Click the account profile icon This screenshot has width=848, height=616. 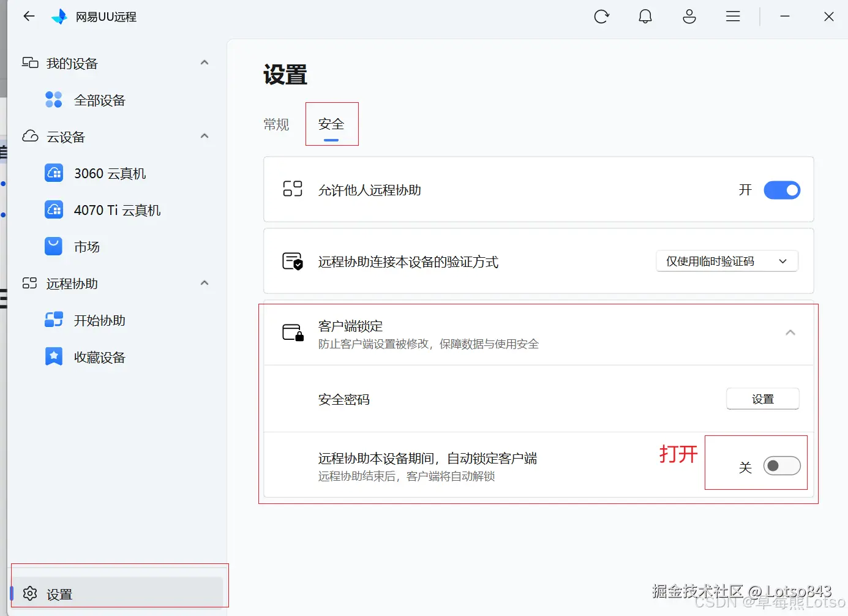click(x=689, y=17)
